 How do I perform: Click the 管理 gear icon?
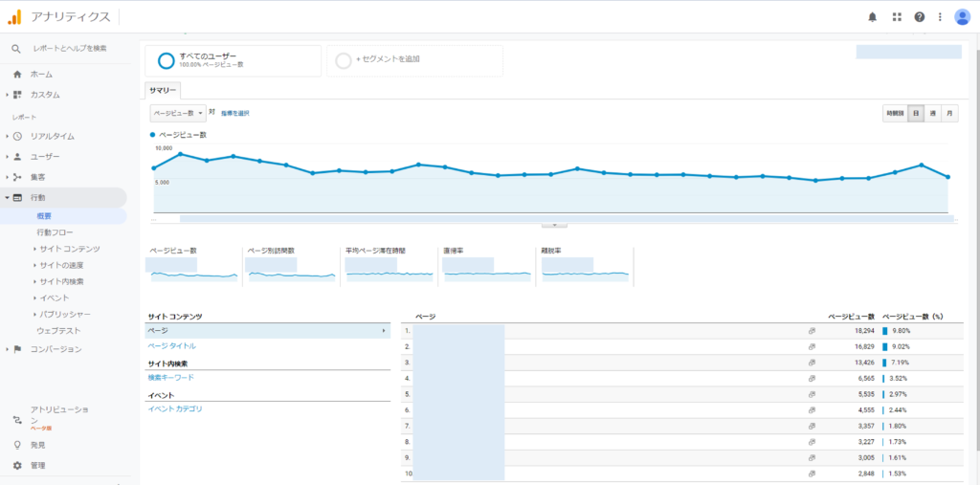tap(17, 466)
